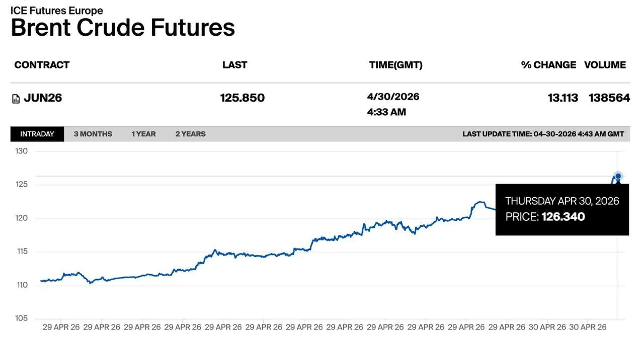The height and width of the screenshot is (338, 644).
Task: Click the 130 label on the price axis
Action: (21, 151)
